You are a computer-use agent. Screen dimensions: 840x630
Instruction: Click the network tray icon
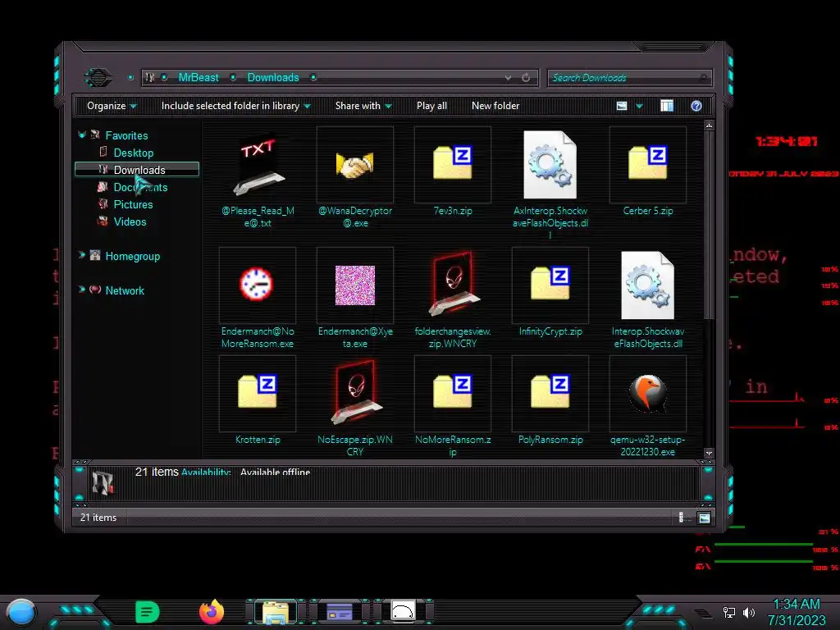[729, 612]
